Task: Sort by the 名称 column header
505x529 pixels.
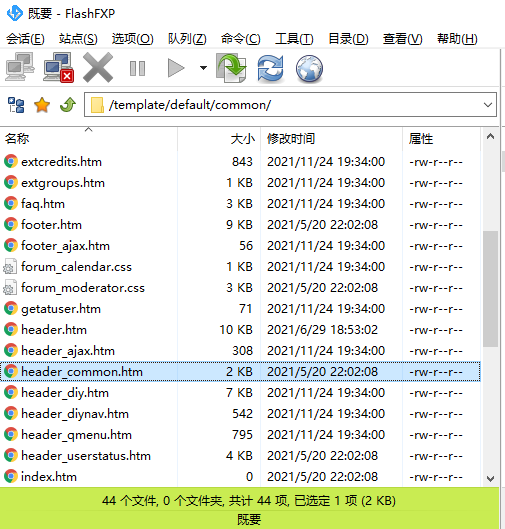Action: (x=89, y=139)
